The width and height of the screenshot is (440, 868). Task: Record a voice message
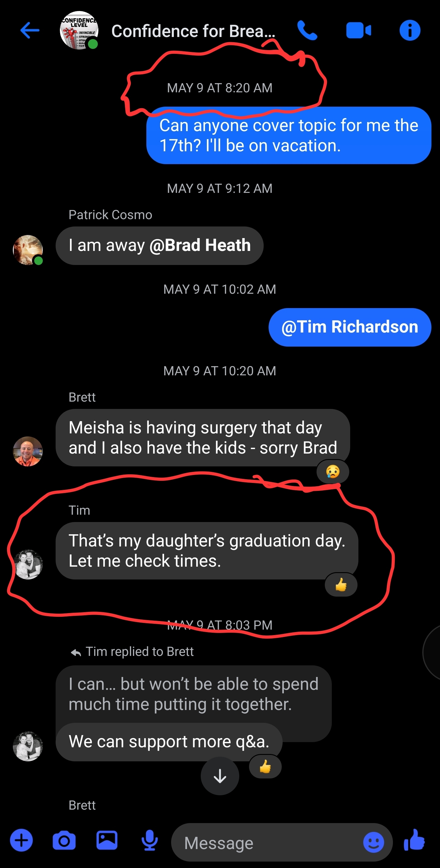pyautogui.click(x=150, y=840)
